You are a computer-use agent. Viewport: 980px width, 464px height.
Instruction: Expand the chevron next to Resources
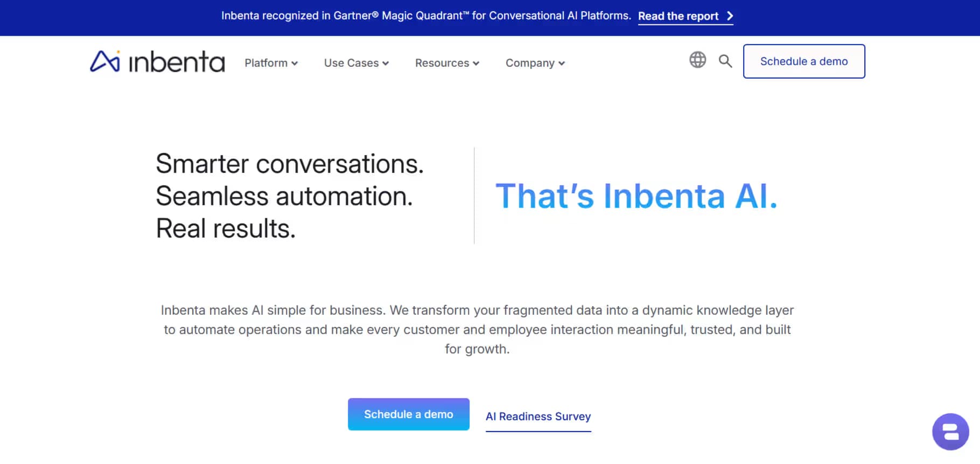click(x=476, y=64)
